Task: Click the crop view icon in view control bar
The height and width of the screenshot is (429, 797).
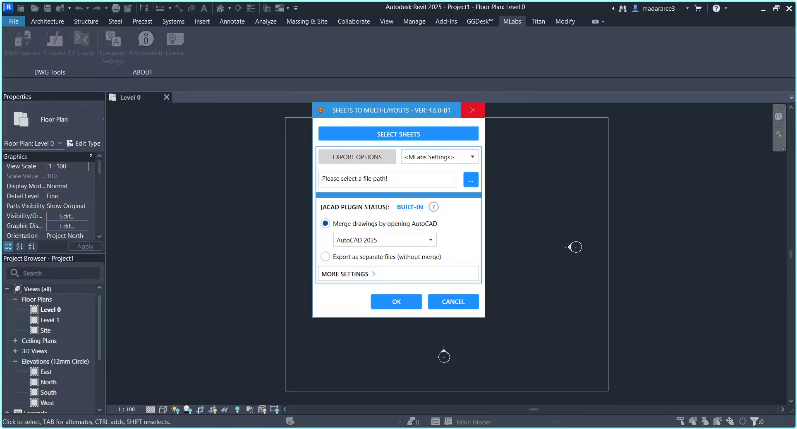Action: click(200, 409)
